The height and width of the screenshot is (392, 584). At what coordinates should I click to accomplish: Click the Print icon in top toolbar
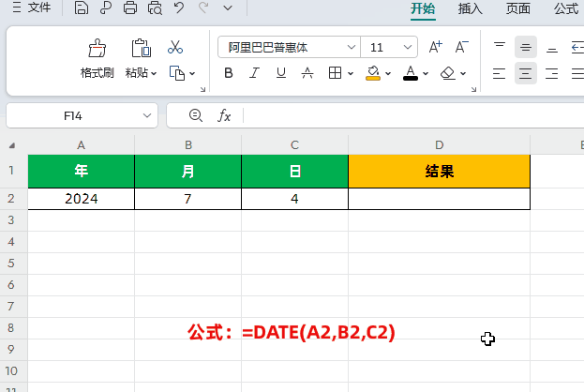coord(130,9)
